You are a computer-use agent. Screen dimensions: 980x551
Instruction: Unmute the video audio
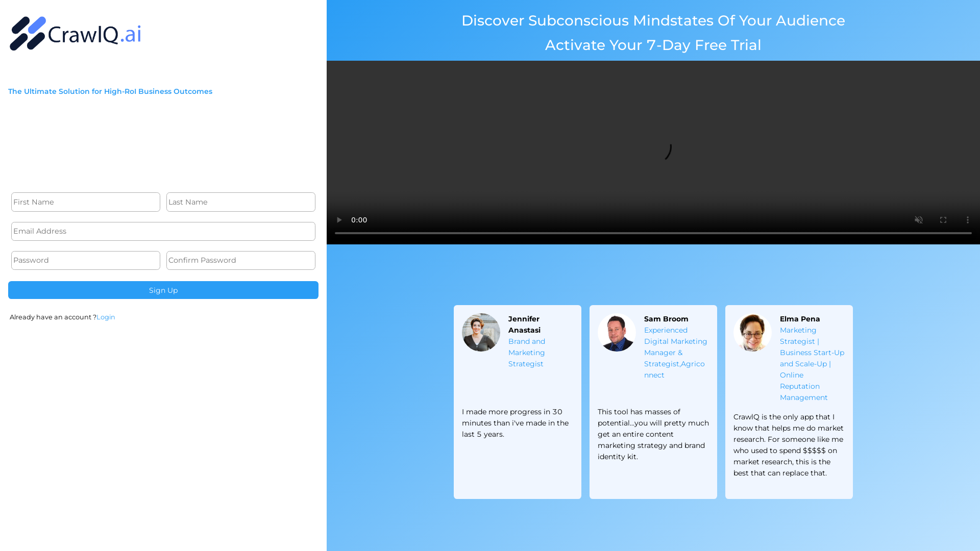point(919,220)
